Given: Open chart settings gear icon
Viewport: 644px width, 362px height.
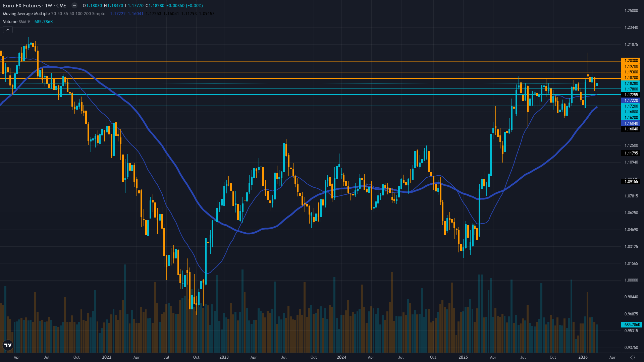Looking at the screenshot, I should click(633, 357).
